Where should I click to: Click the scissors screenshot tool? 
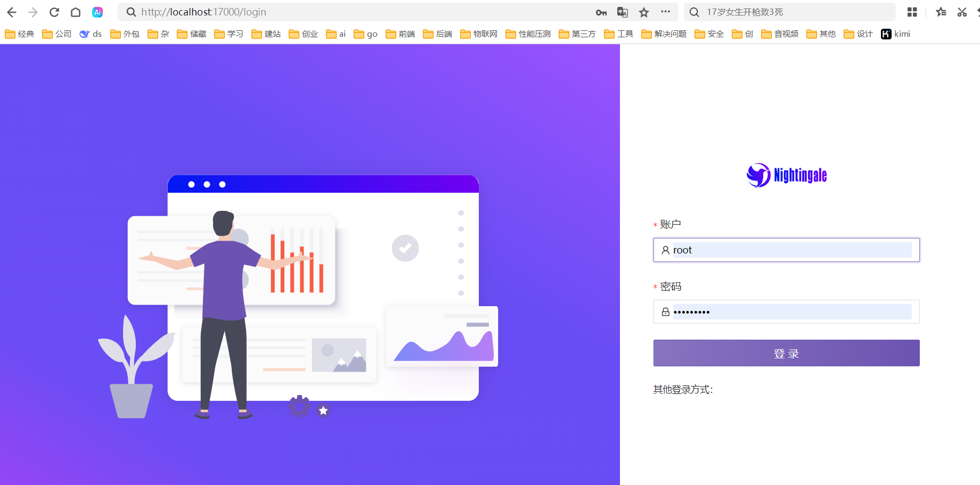(x=962, y=12)
